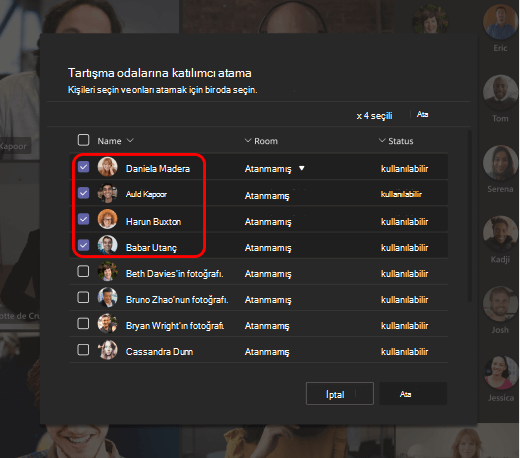Uncheck Daniela Madera's checkbox
Screen dimensions: 520x458
pyautogui.click(x=83, y=167)
